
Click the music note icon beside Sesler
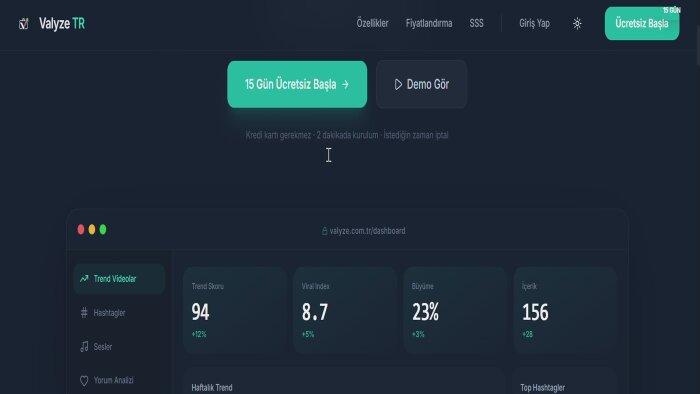click(x=84, y=347)
